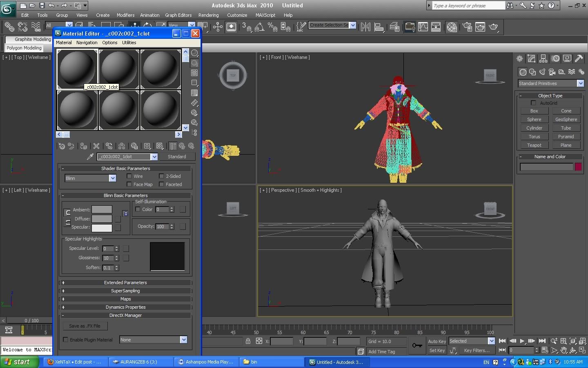The image size is (588, 368).
Task: Expand the Dynamics Properties rollout
Action: pos(126,307)
